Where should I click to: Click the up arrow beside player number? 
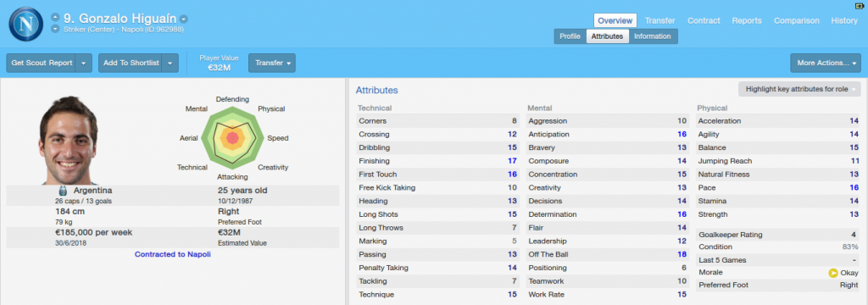pyautogui.click(x=55, y=19)
